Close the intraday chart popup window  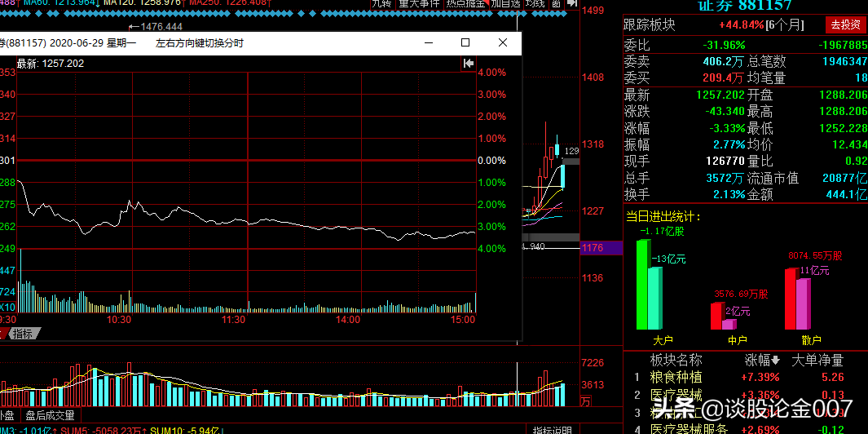click(x=502, y=42)
